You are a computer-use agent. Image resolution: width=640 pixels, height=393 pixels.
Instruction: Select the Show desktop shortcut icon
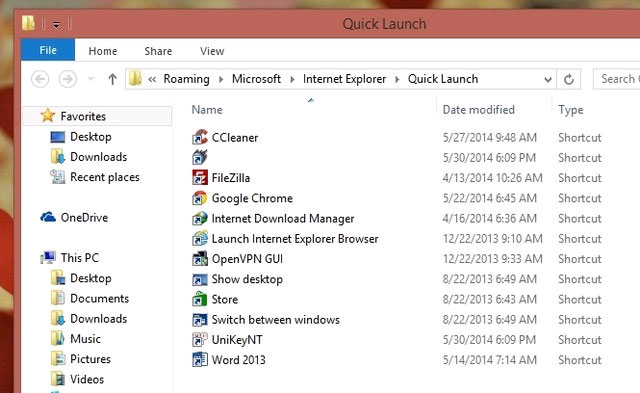[200, 279]
